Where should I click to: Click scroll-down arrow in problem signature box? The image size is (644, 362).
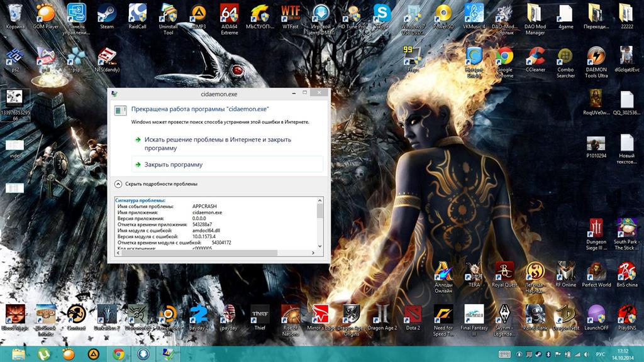pos(320,246)
